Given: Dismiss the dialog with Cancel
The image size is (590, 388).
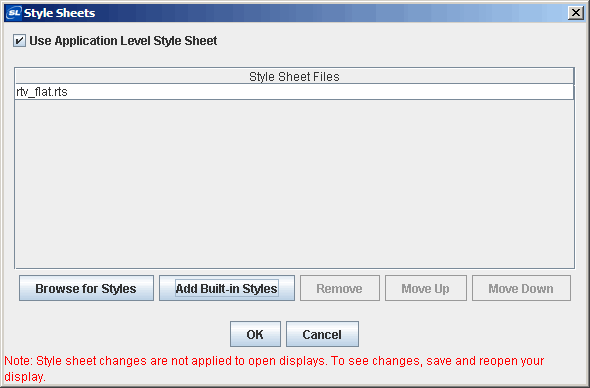Looking at the screenshot, I should point(322,334).
